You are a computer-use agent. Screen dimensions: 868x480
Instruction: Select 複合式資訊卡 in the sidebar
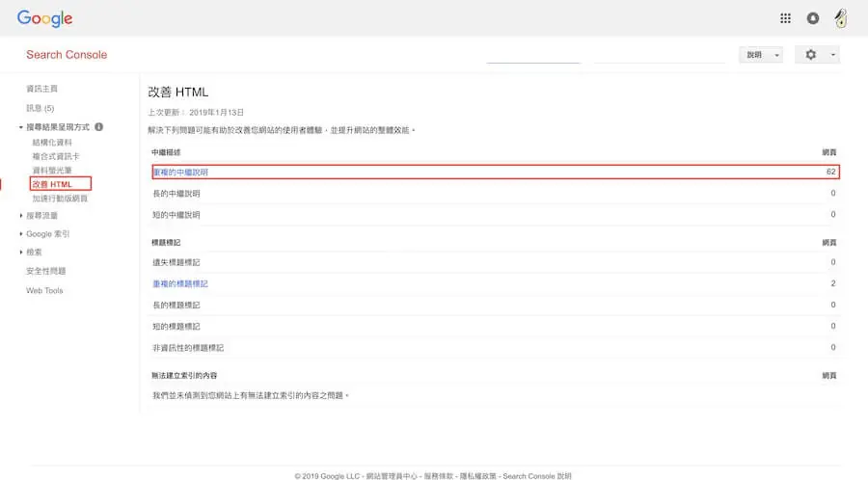click(x=56, y=156)
